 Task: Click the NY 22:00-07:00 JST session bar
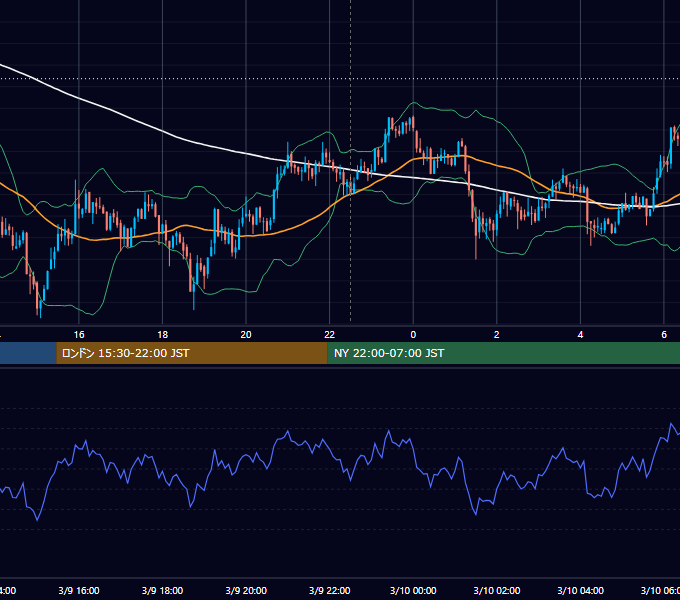click(x=503, y=353)
